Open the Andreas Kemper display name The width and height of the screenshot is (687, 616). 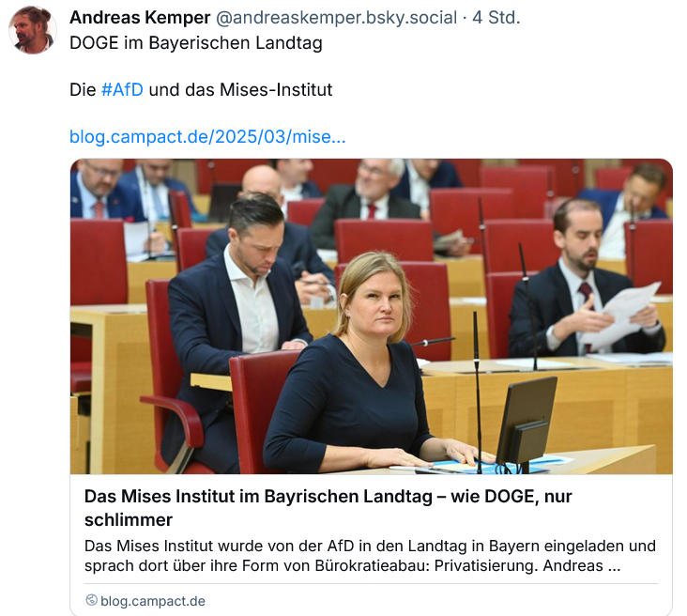(140, 18)
